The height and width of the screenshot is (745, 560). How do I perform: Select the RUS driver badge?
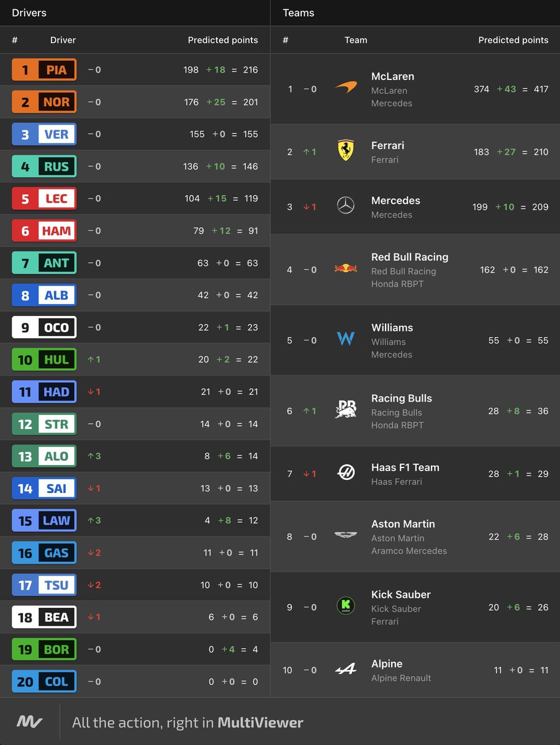coord(44,166)
